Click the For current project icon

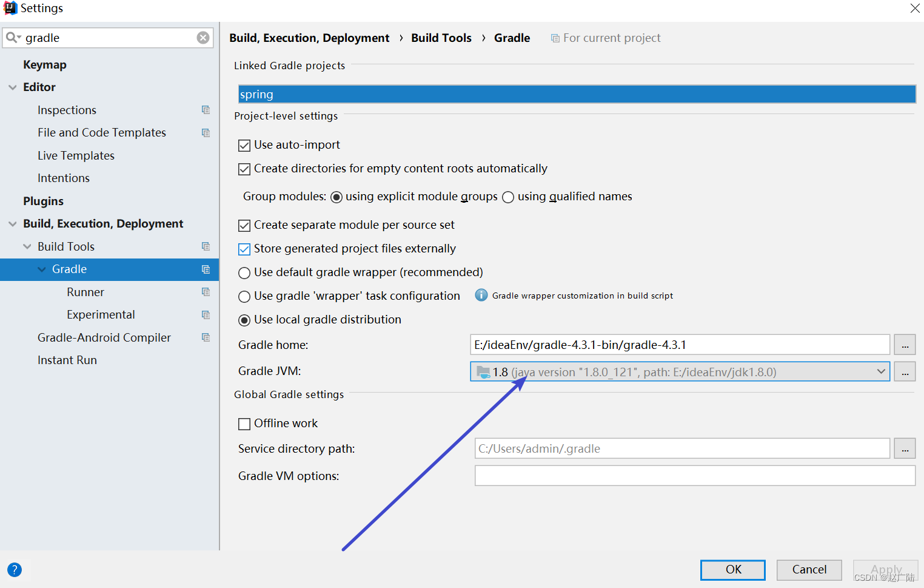(555, 38)
